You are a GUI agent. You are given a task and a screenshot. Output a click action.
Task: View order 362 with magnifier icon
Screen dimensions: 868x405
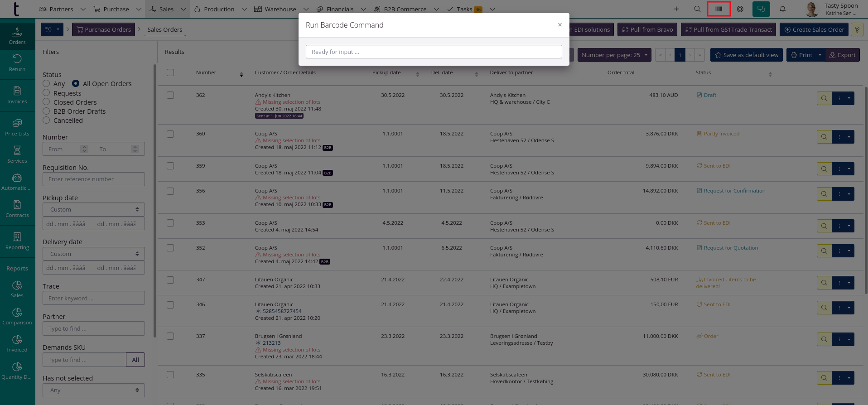tap(824, 98)
